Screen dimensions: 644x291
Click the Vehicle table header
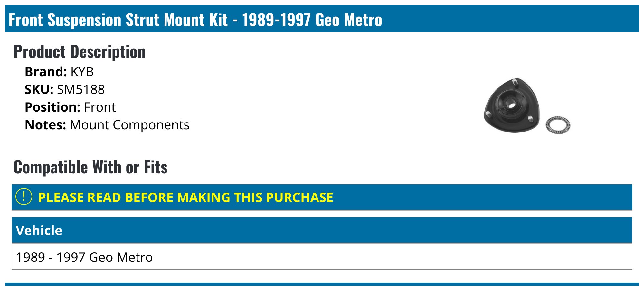[x=322, y=230]
